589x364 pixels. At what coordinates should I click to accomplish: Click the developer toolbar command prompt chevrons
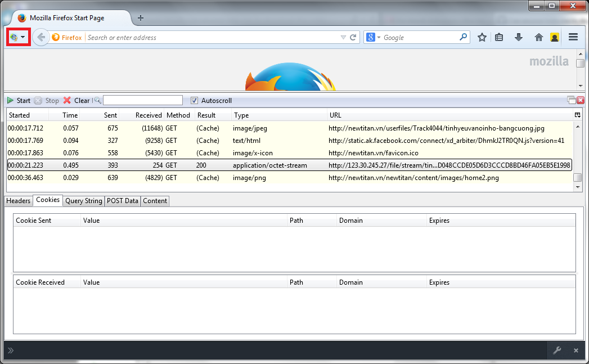(11, 350)
